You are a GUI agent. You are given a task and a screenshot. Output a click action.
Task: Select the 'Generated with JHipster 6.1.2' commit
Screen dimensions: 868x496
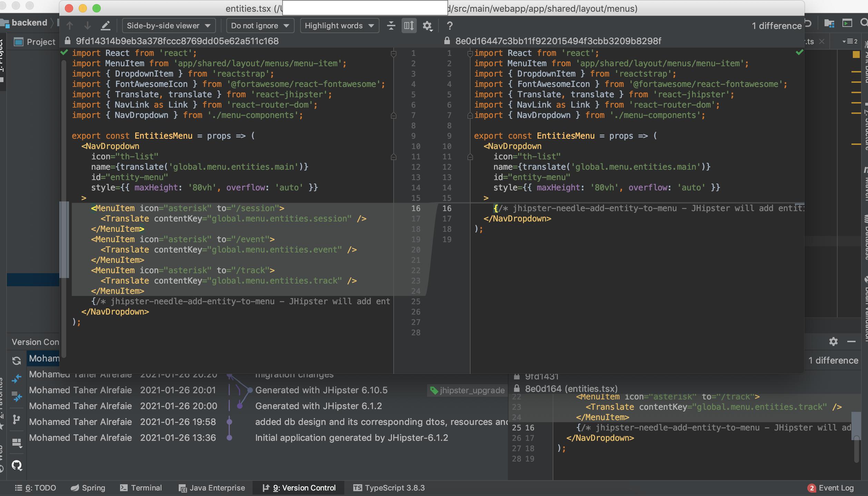pyautogui.click(x=318, y=406)
